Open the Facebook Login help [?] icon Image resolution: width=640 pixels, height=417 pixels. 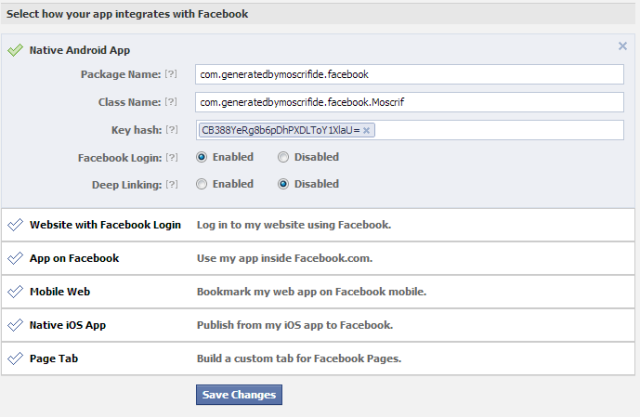click(172, 157)
